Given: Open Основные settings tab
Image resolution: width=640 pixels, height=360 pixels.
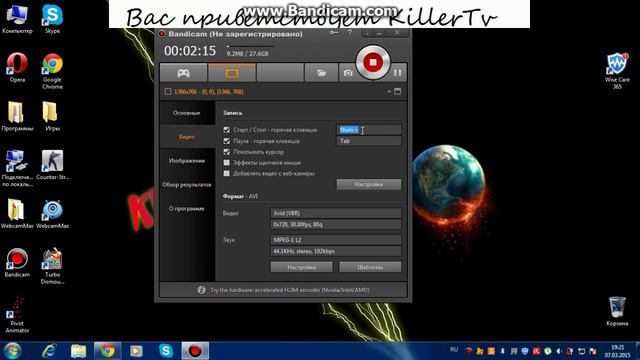Looking at the screenshot, I should click(187, 113).
